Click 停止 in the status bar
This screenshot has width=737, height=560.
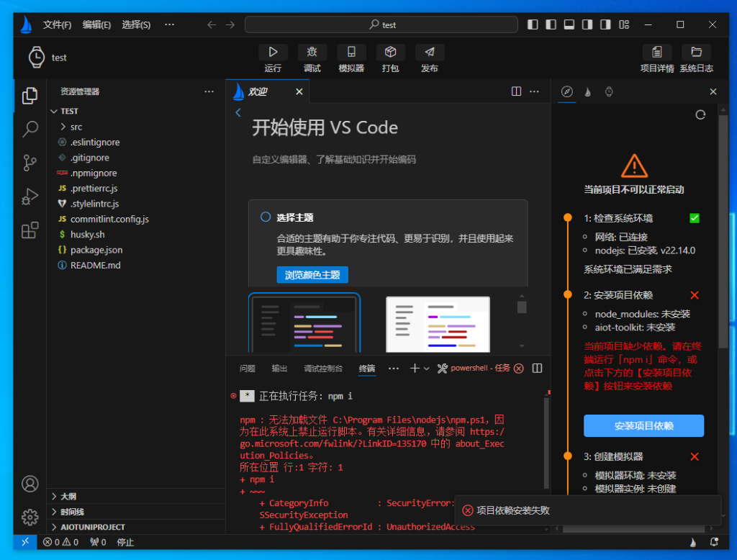[125, 542]
